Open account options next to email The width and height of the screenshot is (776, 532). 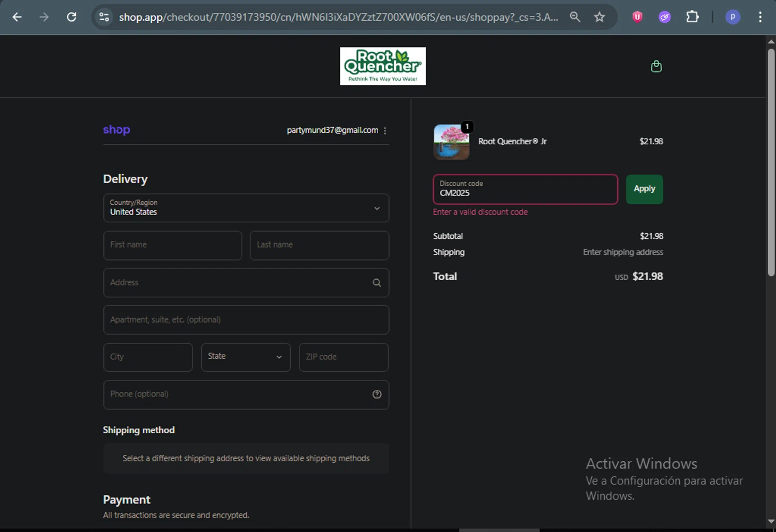pyautogui.click(x=385, y=131)
